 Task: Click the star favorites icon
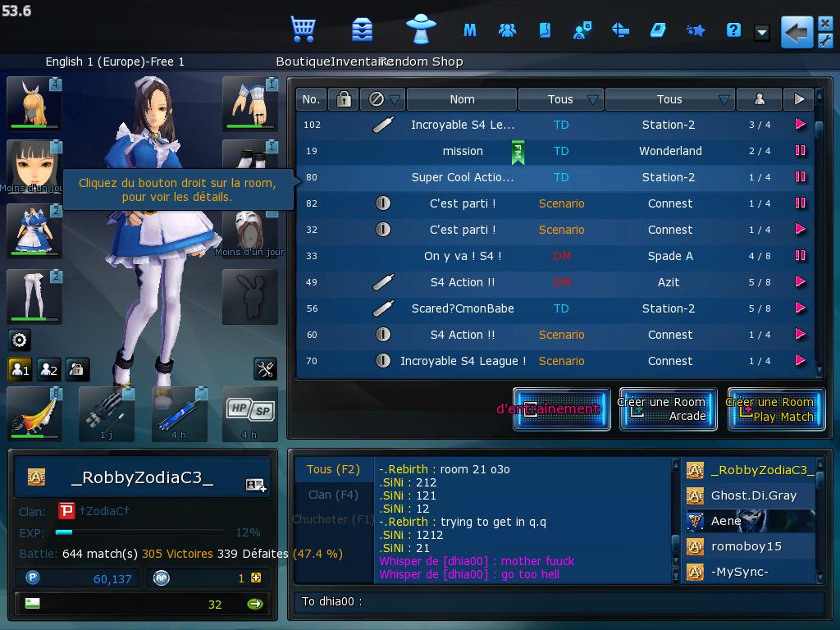[696, 30]
